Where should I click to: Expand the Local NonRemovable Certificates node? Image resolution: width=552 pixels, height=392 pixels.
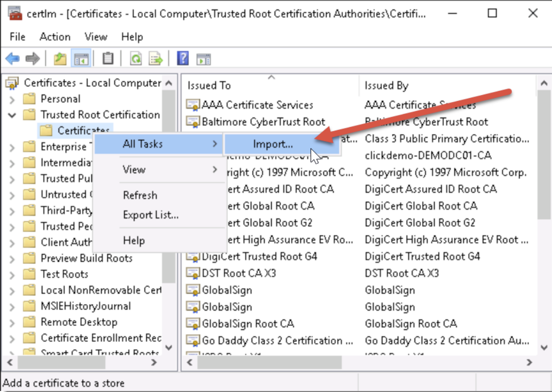pyautogui.click(x=12, y=291)
